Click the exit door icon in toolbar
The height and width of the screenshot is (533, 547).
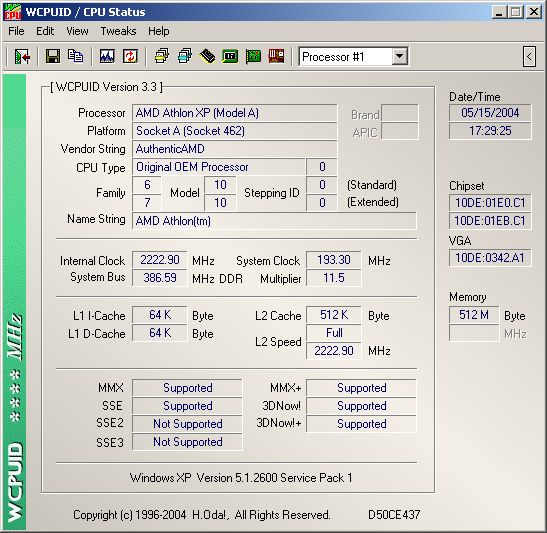tap(22, 56)
